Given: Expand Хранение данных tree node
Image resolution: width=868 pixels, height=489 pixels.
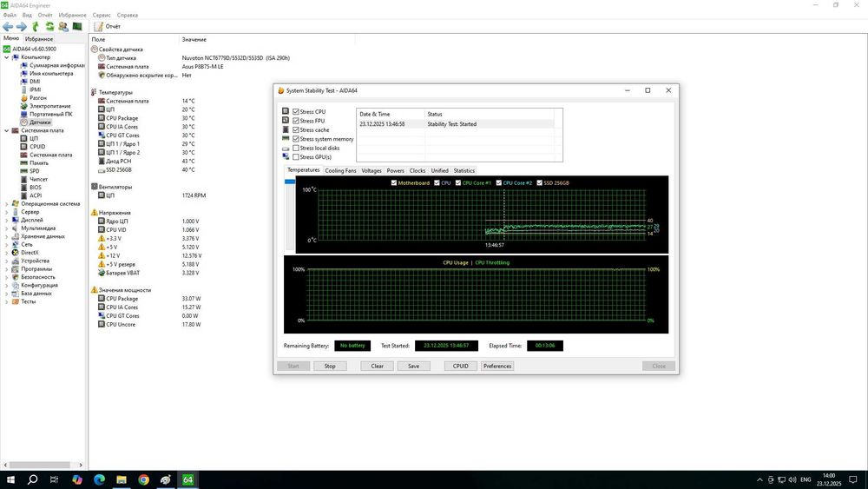Looking at the screenshot, I should pyautogui.click(x=7, y=236).
